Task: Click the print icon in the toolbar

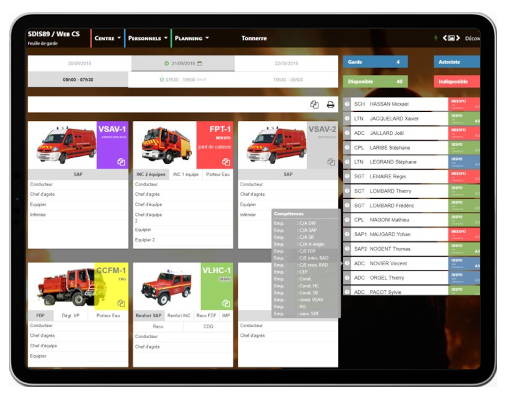Action: 330,104
